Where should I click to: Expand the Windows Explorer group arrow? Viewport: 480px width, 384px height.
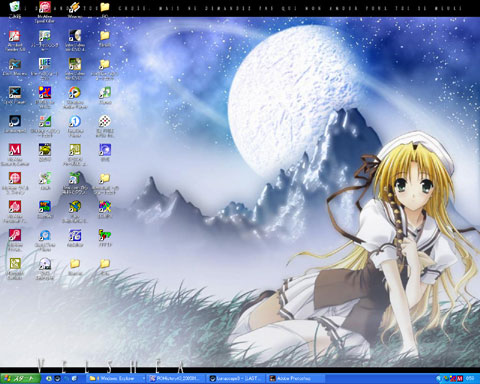(144, 379)
